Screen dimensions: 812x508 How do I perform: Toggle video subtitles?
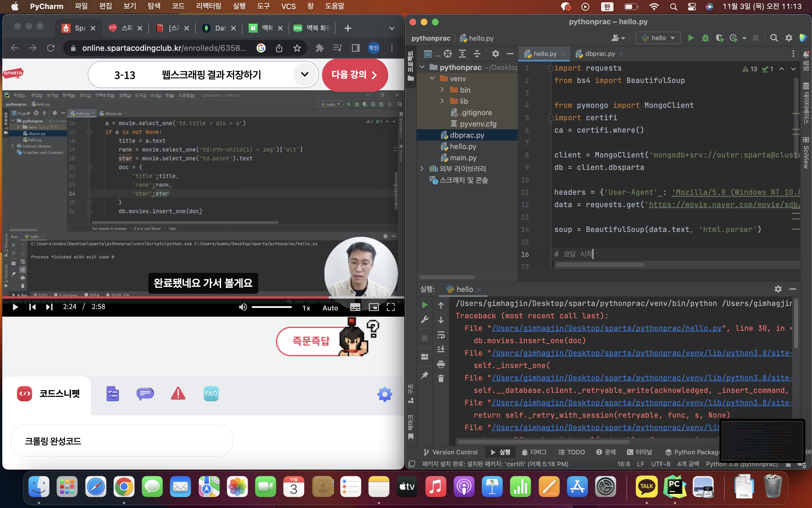point(355,307)
